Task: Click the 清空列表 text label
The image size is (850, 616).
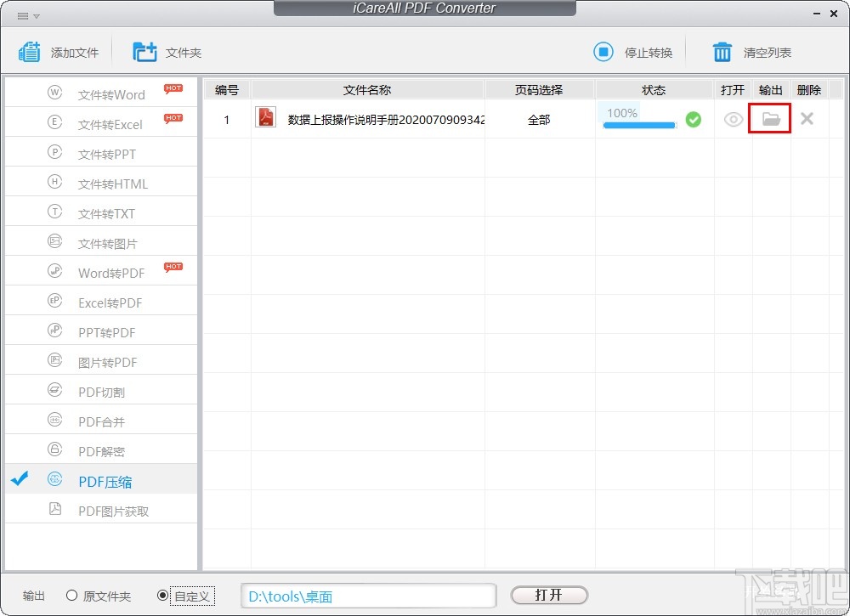Action: (x=767, y=53)
